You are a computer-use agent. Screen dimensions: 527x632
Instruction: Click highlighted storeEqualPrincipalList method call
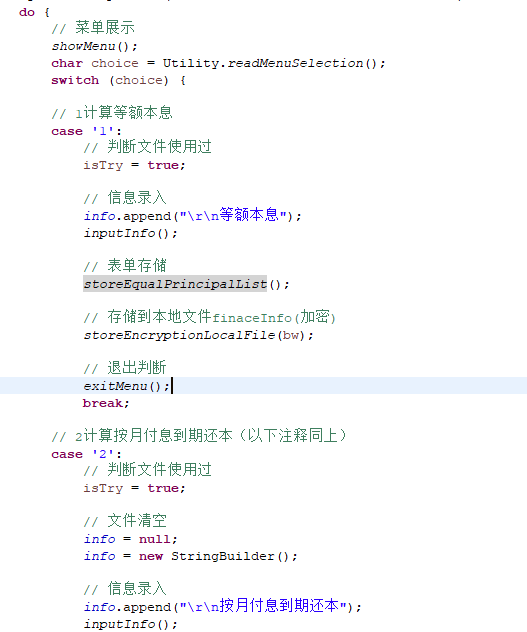point(175,284)
